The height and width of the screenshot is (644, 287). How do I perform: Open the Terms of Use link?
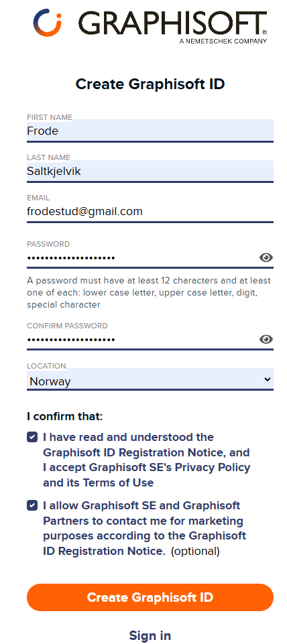tap(118, 482)
